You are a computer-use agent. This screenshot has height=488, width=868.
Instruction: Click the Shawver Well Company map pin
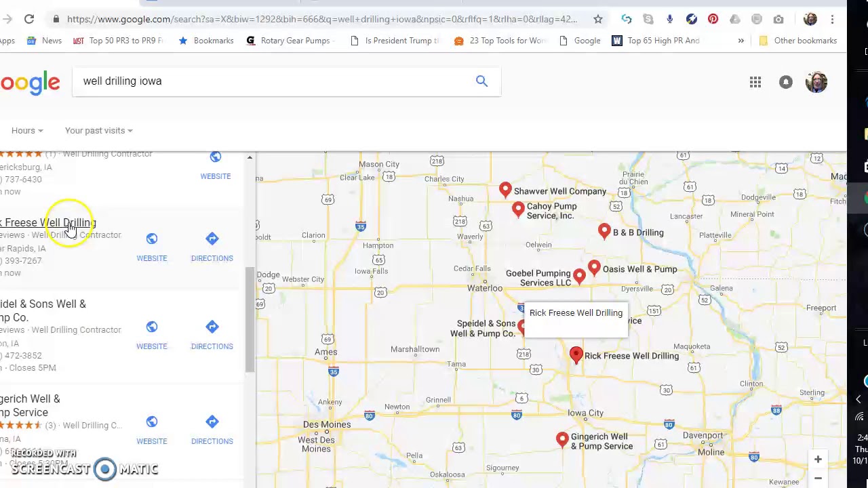(x=505, y=190)
